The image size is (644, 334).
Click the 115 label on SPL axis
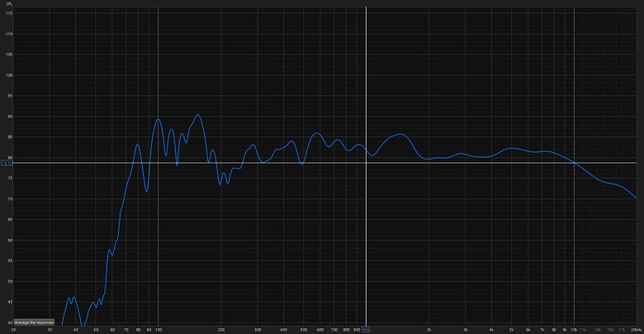click(x=9, y=13)
